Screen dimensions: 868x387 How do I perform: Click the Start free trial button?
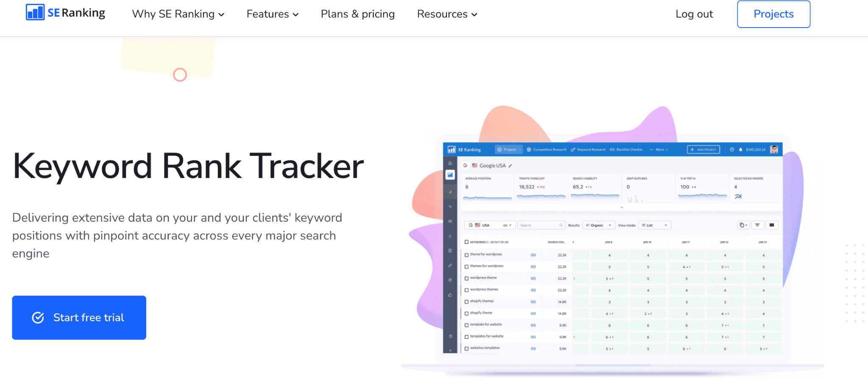click(x=79, y=317)
